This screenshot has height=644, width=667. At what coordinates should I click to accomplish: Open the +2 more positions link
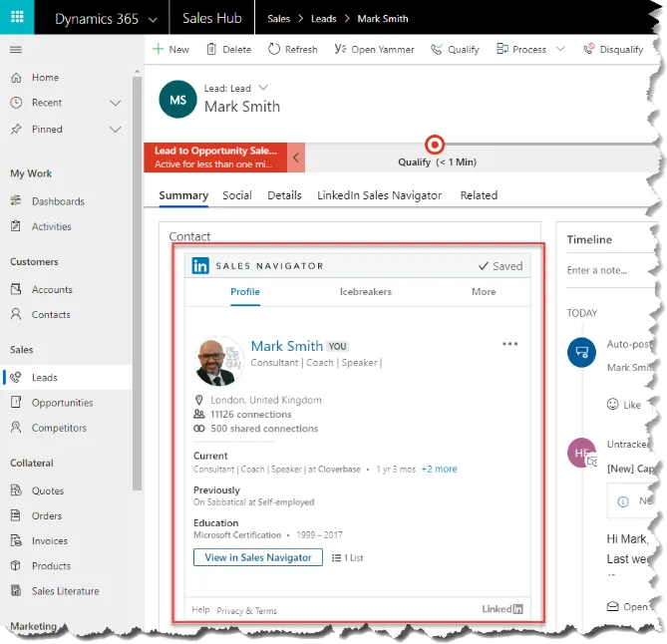[439, 469]
